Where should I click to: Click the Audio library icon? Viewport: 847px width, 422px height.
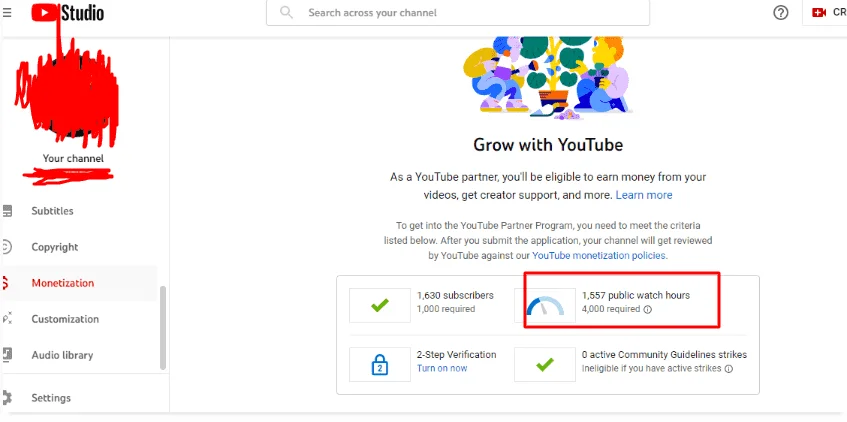pos(7,355)
